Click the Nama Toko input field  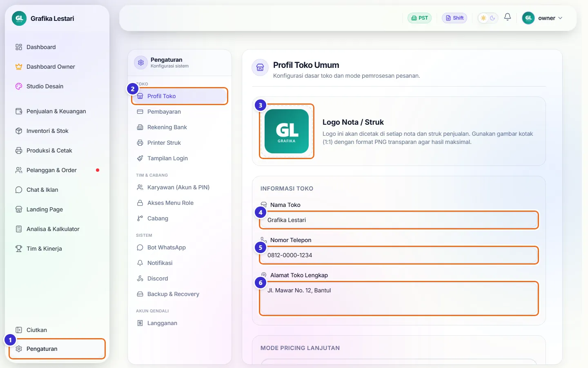click(399, 220)
